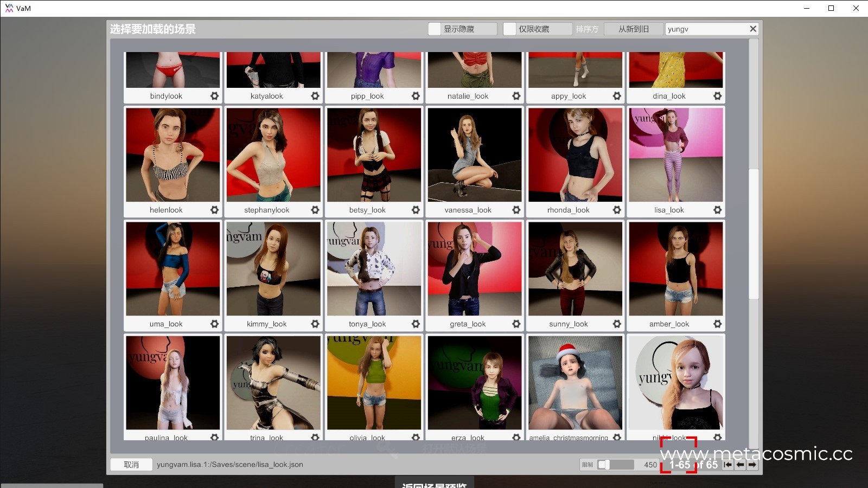868x488 pixels.
Task: Open gear options for helenlook
Action: coord(214,210)
